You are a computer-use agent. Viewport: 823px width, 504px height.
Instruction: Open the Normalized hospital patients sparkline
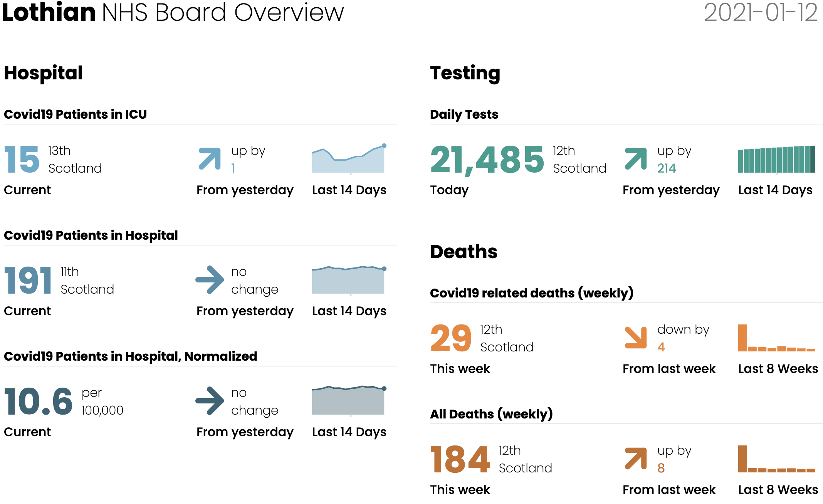[x=349, y=401]
